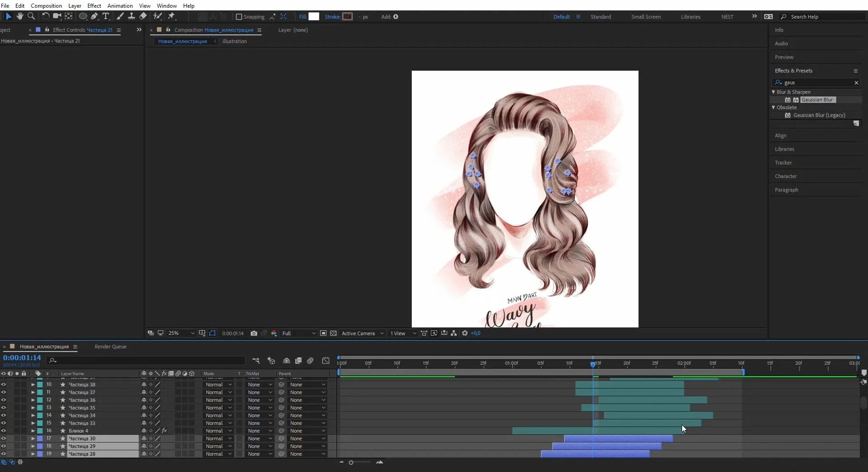Switch to the Render Queue tab
Screen dimensions: 868x472
click(110, 347)
